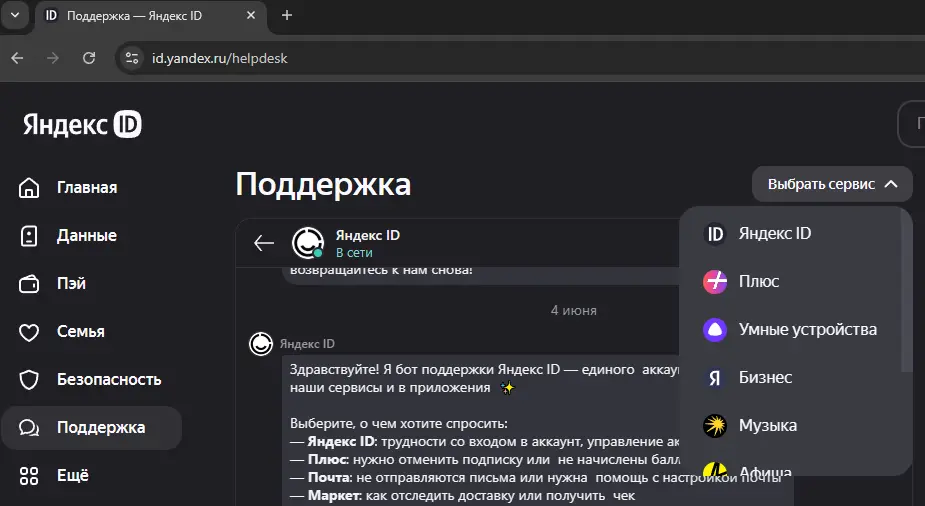Image resolution: width=925 pixels, height=506 pixels.
Task: Click the bold Плюс topic line
Action: (328, 459)
